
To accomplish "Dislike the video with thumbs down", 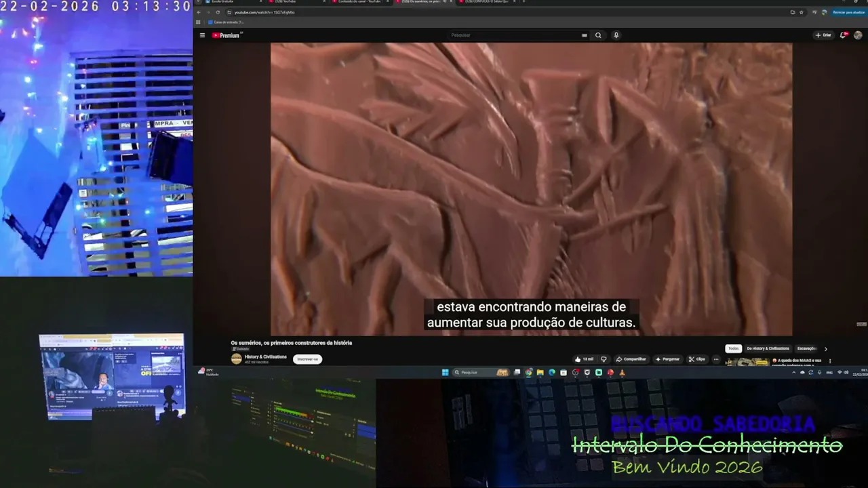I will click(604, 359).
